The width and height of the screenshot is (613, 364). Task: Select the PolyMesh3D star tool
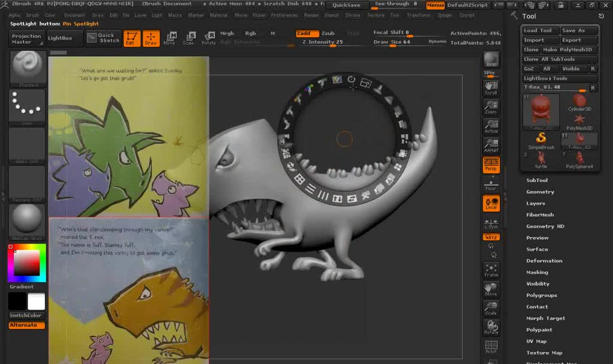click(x=579, y=122)
